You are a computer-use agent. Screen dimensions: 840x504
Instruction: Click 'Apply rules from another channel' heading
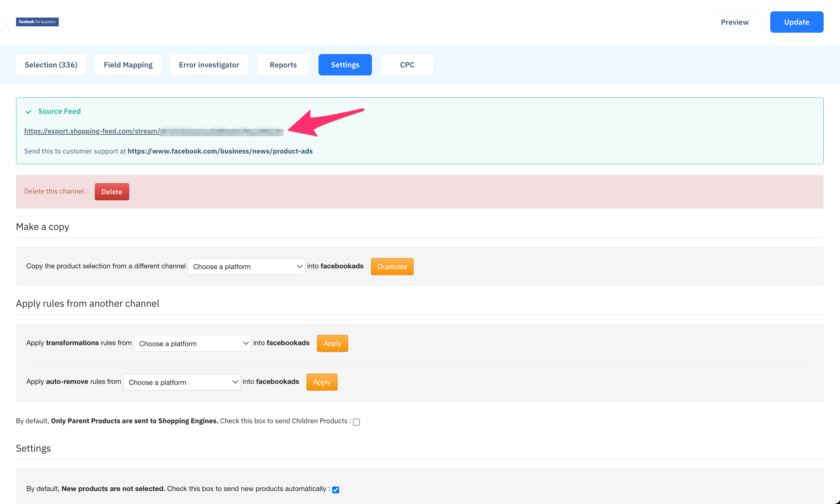87,303
